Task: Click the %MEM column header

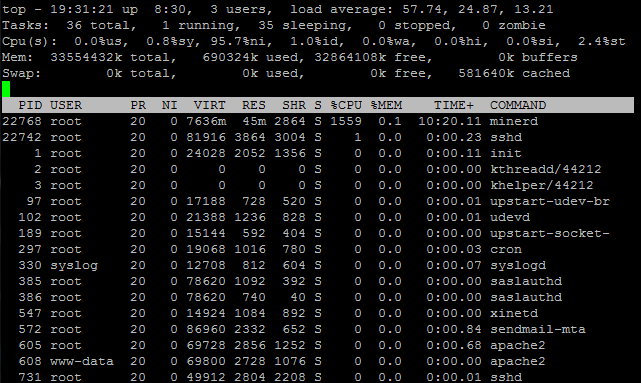Action: click(386, 105)
